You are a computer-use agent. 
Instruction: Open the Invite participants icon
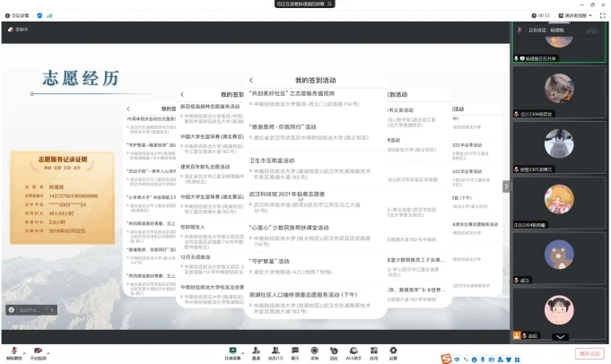pyautogui.click(x=257, y=350)
